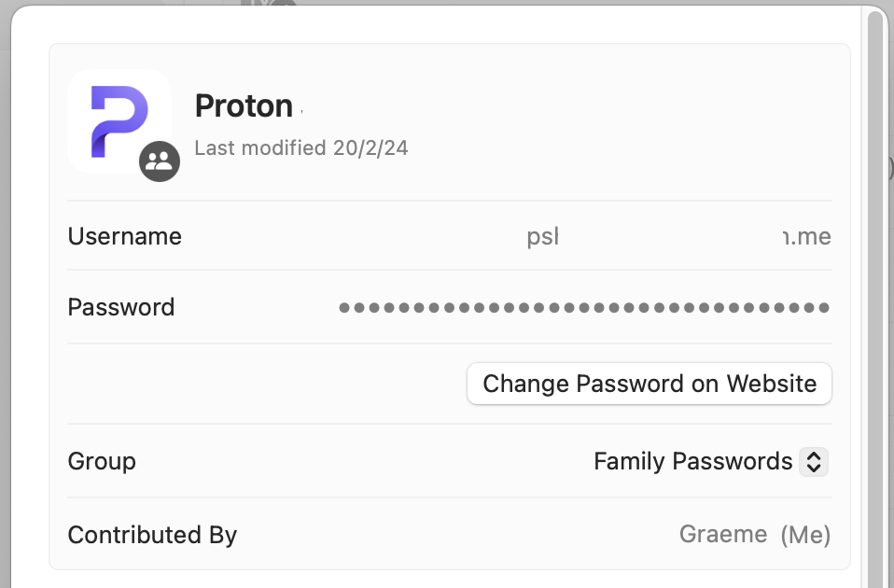This screenshot has width=894, height=588.
Task: Click the right end of the password dots
Action: tap(822, 307)
